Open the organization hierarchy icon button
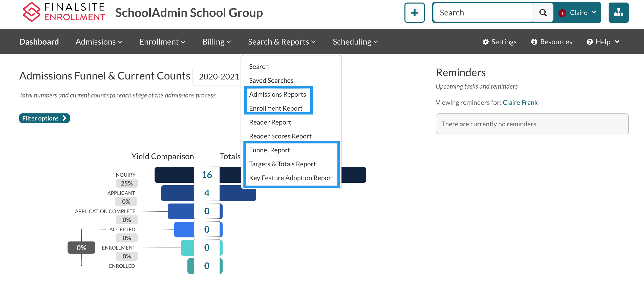 tap(618, 13)
